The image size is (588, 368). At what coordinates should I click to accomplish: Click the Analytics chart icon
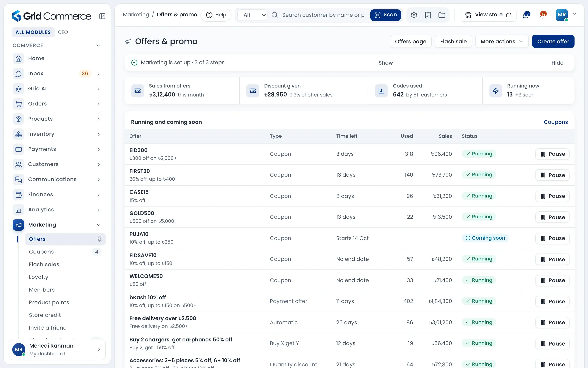18,210
